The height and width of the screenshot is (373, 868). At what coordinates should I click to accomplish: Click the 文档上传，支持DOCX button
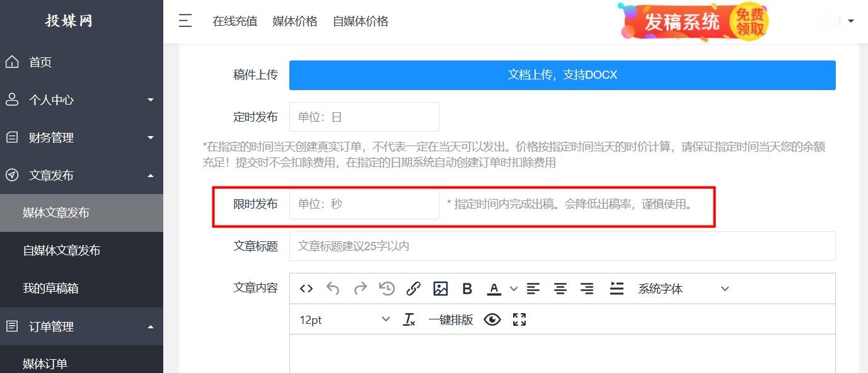[x=562, y=75]
